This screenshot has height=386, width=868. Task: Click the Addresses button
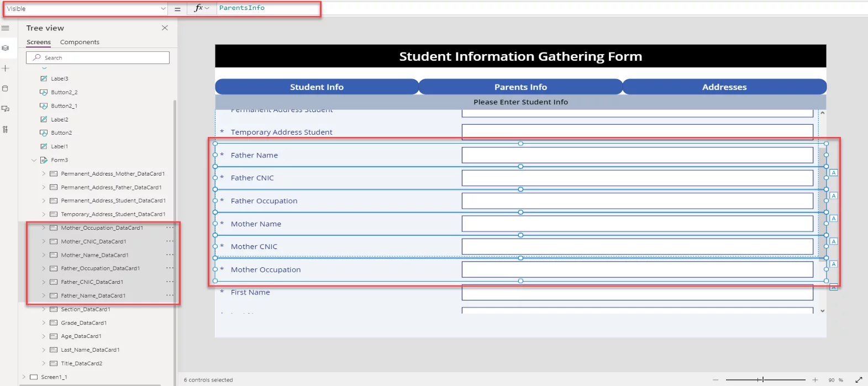click(x=724, y=87)
